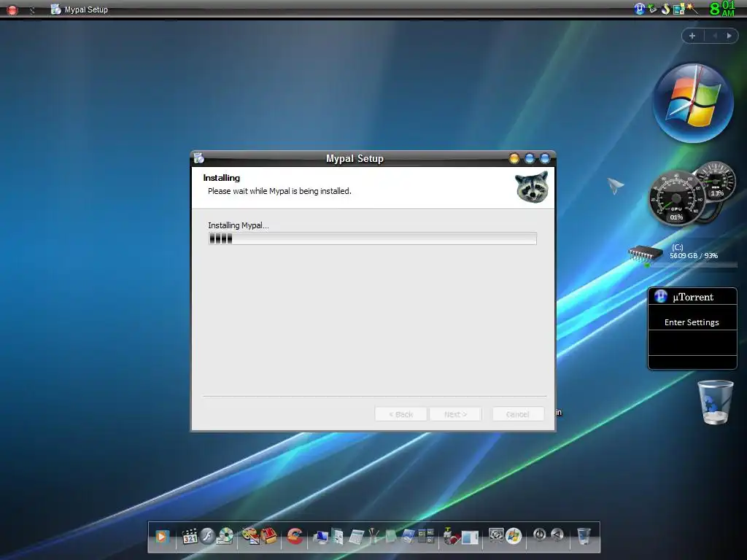Open the blue window panel dock icon

(x=470, y=537)
